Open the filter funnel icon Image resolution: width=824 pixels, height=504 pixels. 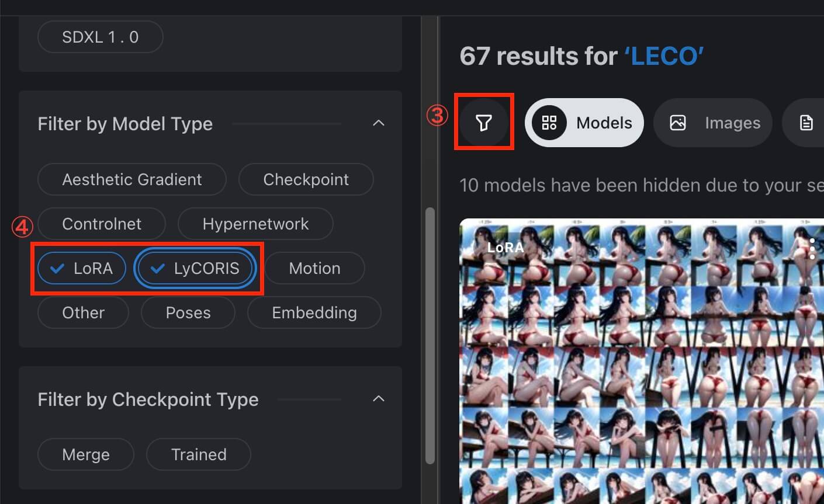click(484, 123)
